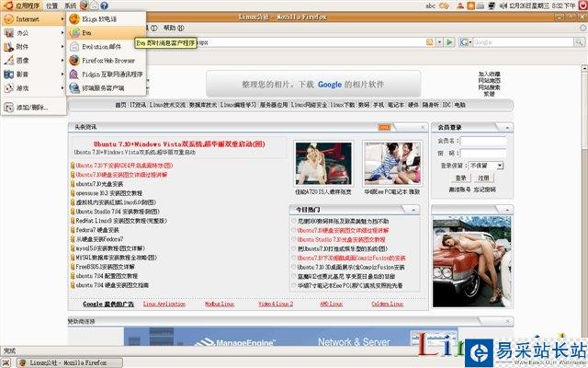Image resolution: width=588 pixels, height=368 pixels.
Task: Expand the Internet category submenu
Action: (x=34, y=18)
